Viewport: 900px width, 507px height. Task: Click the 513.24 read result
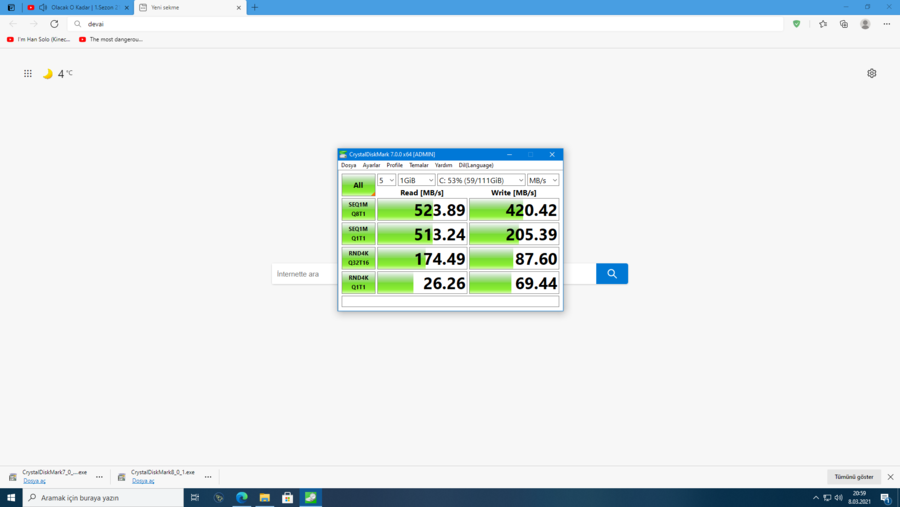coord(422,234)
